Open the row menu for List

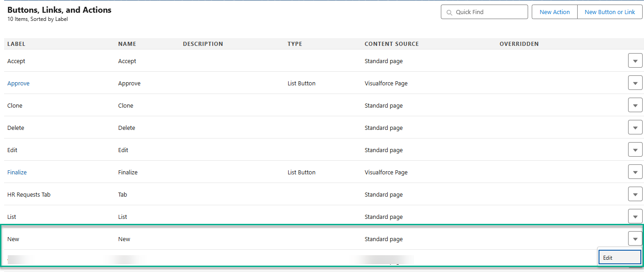[635, 216]
